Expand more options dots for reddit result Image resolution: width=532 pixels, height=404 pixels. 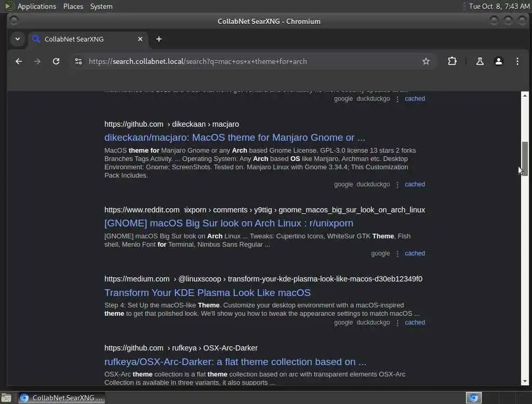(x=397, y=254)
